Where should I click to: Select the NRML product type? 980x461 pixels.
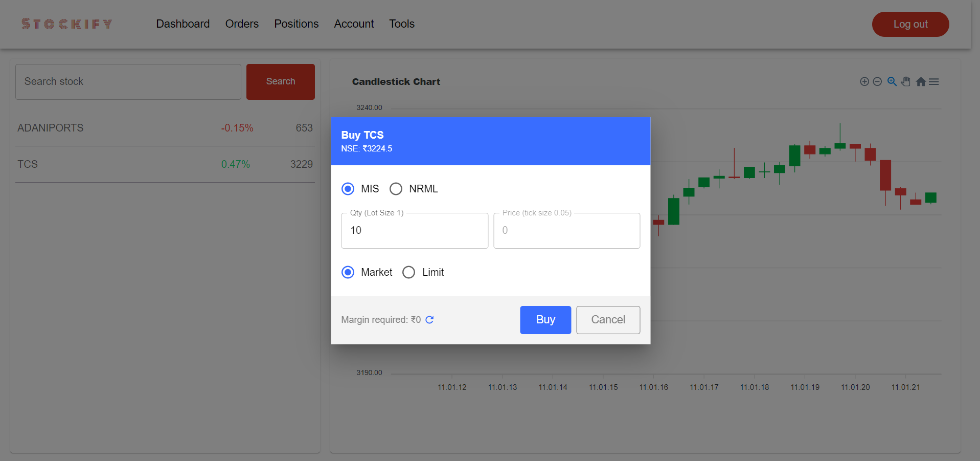pos(396,189)
